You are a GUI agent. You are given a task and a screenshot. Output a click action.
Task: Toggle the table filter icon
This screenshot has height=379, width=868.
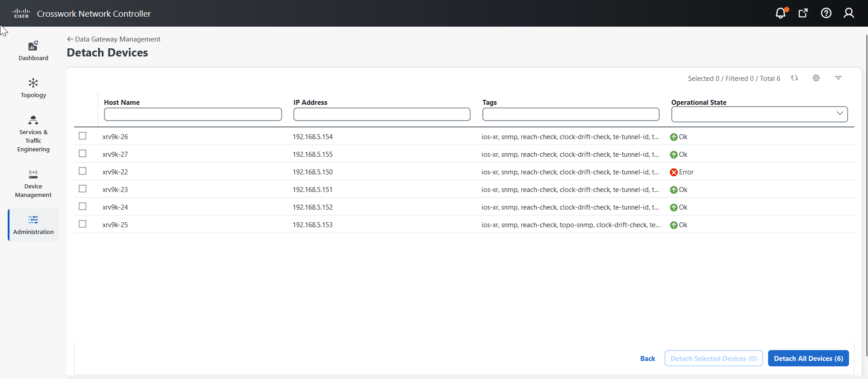pos(838,78)
